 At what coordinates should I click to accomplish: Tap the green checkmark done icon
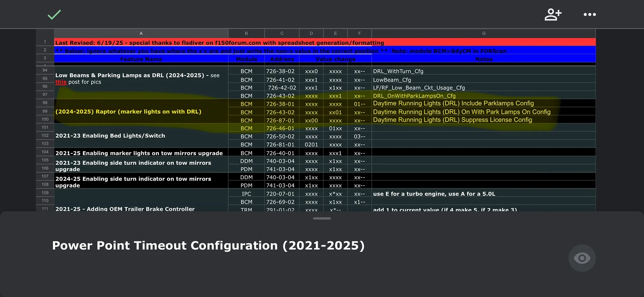(x=54, y=15)
